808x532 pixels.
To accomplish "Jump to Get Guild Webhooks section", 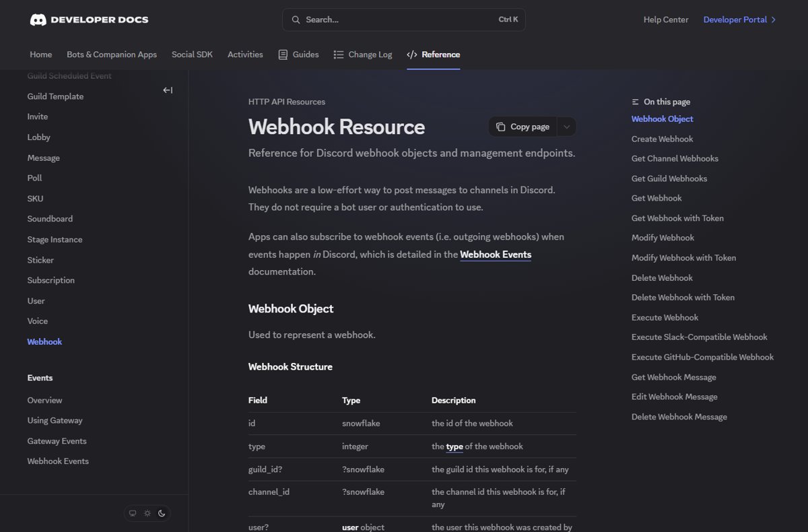I will [669, 178].
